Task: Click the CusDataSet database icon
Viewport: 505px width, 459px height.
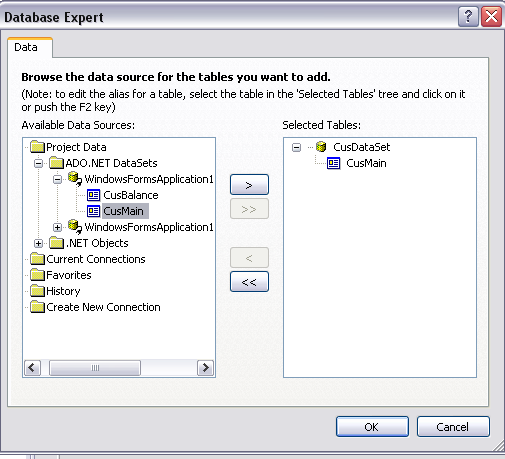Action: pos(321,147)
